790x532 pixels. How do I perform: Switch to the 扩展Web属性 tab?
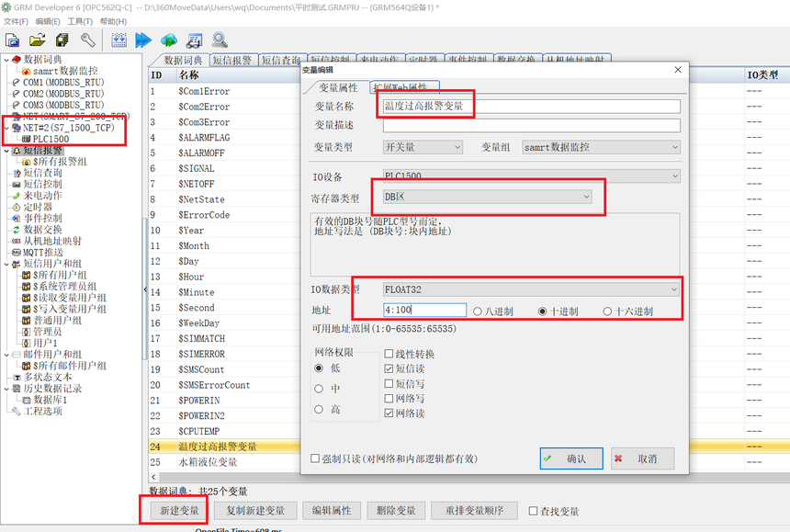405,87
